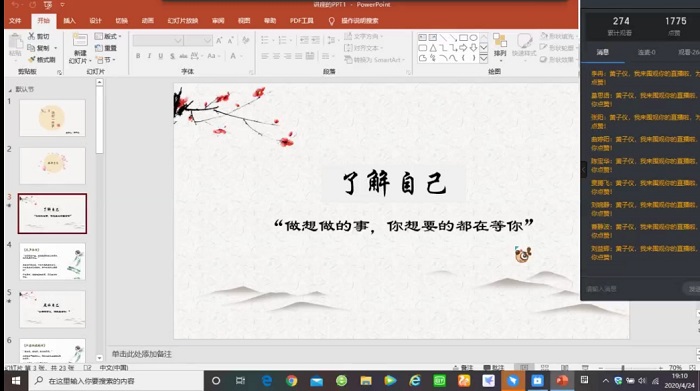
Task: Click the Paste clipboard icon
Action: tap(15, 42)
